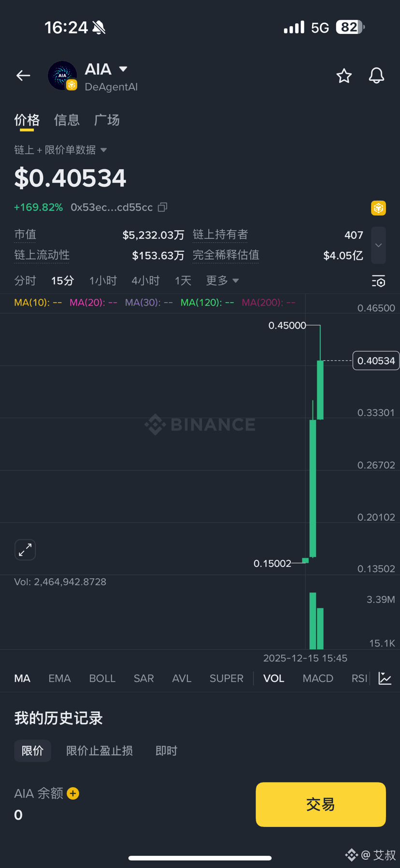
Task: Open the AIA token dropdown arrow
Action: click(x=123, y=69)
